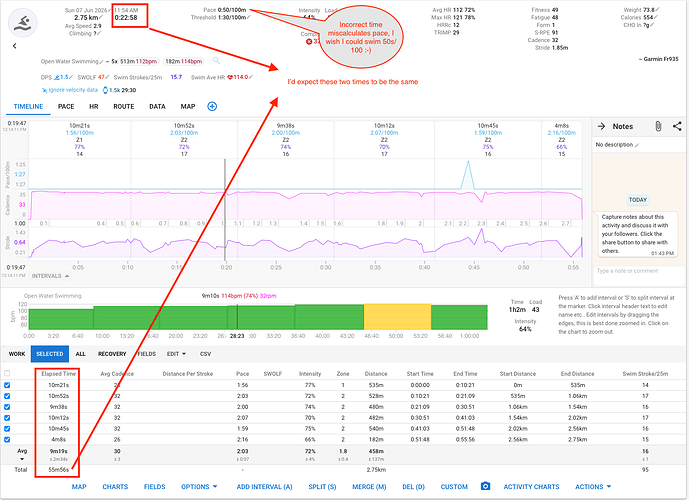The height and width of the screenshot is (500, 689).
Task: Toggle the select-all intervals header checkbox
Action: point(7,373)
